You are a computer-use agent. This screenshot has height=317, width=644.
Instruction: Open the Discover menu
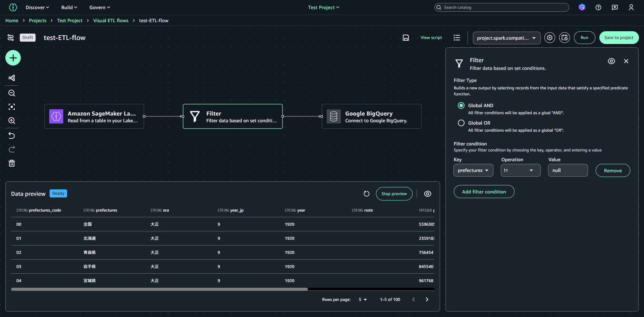point(37,7)
